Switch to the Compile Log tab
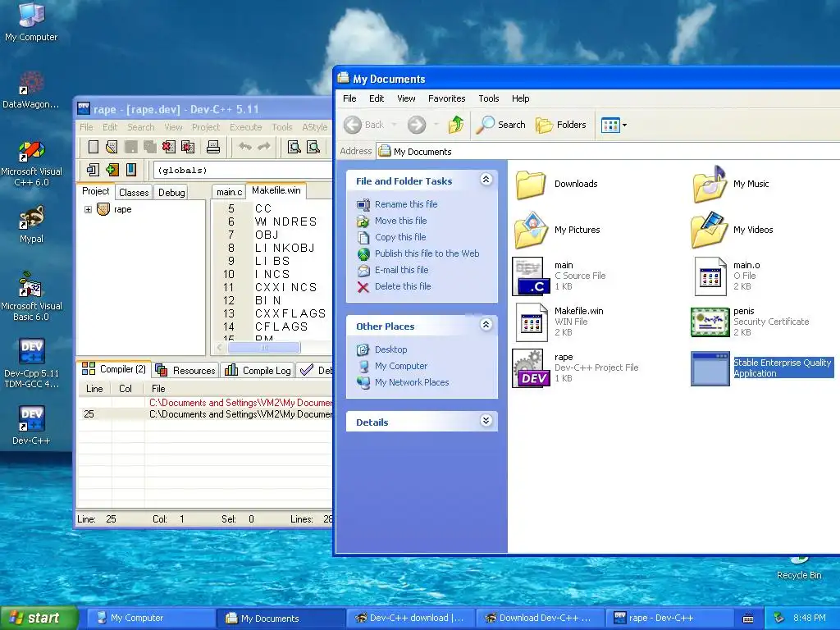Image resolution: width=840 pixels, height=630 pixels. 258,370
